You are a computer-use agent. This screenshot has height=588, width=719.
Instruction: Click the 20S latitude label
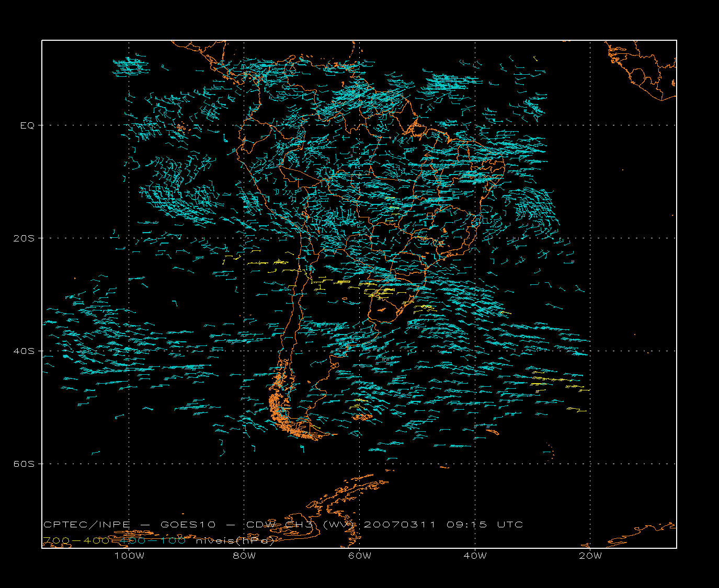[24, 238]
